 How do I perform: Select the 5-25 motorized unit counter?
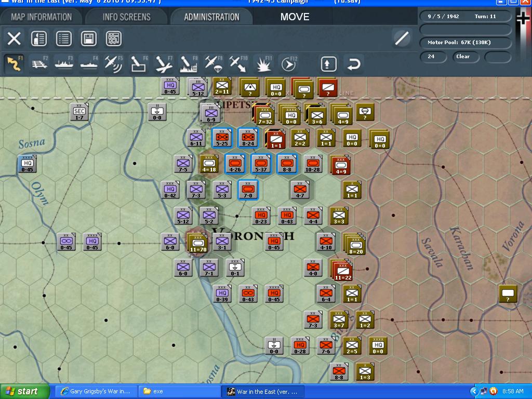222,138
